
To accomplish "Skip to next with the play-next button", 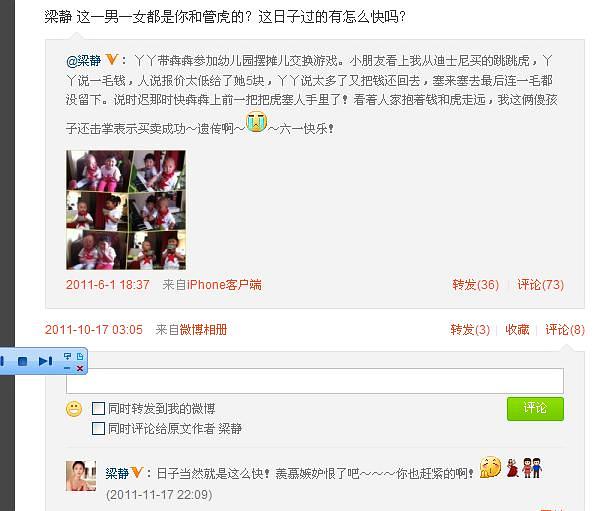I will [46, 361].
